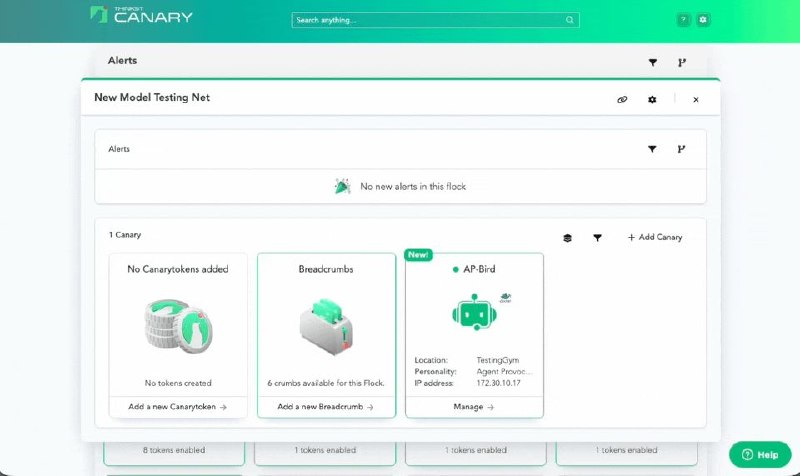
Task: Open the green Help button
Action: (760, 455)
